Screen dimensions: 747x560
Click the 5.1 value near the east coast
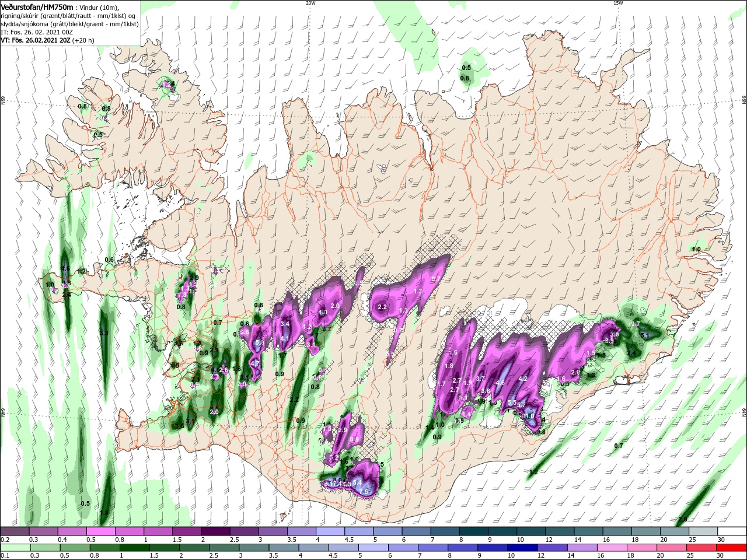[x=645, y=336]
